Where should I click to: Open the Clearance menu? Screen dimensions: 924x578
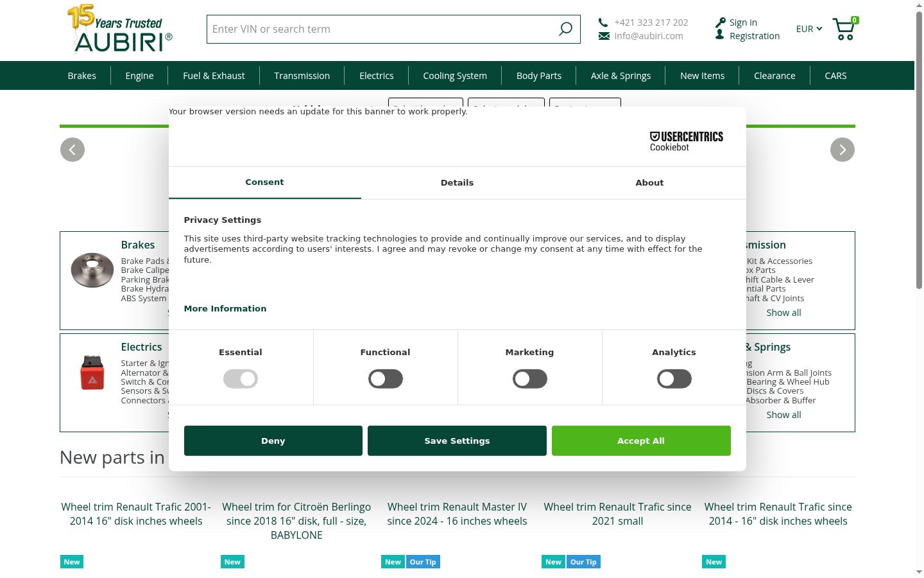click(774, 76)
